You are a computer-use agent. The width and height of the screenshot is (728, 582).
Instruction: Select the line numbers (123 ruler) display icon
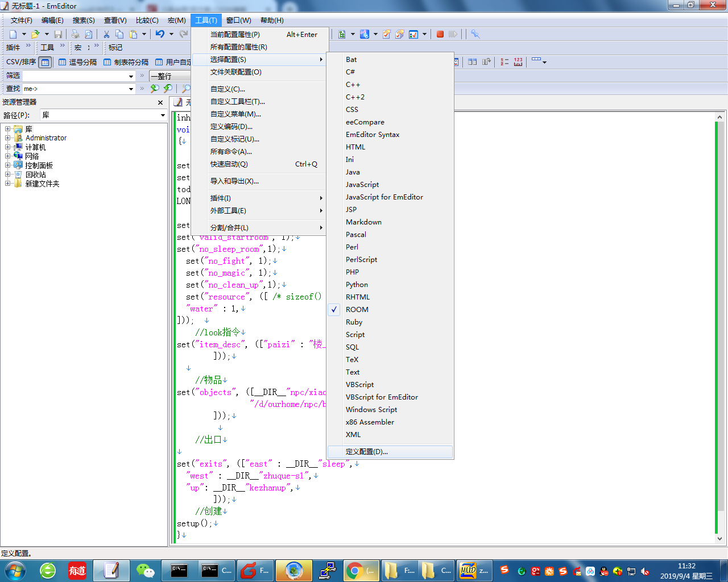[518, 62]
